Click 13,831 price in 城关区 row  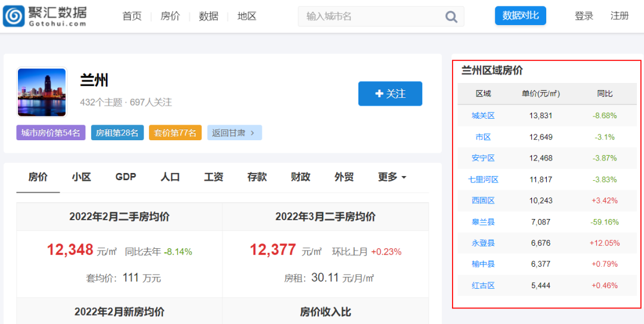pos(541,116)
